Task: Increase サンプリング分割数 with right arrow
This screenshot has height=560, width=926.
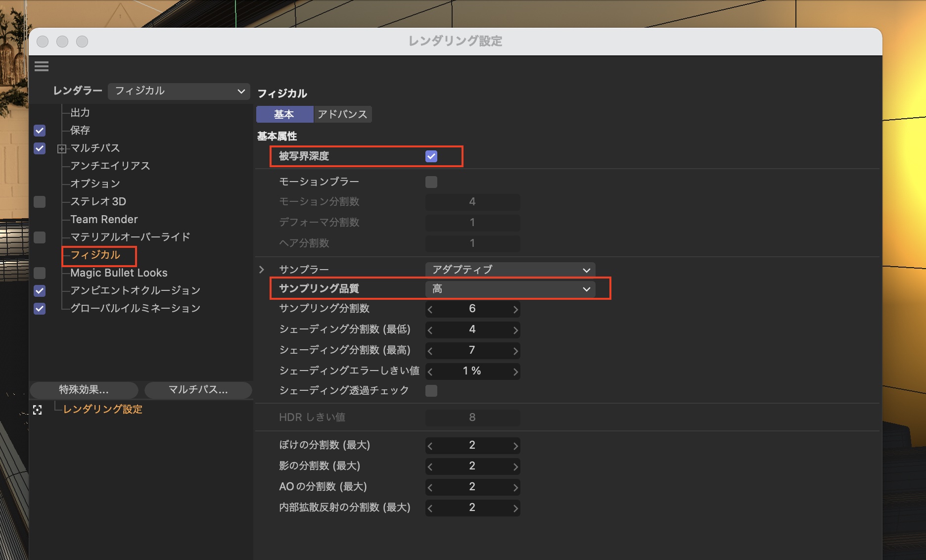Action: tap(515, 309)
